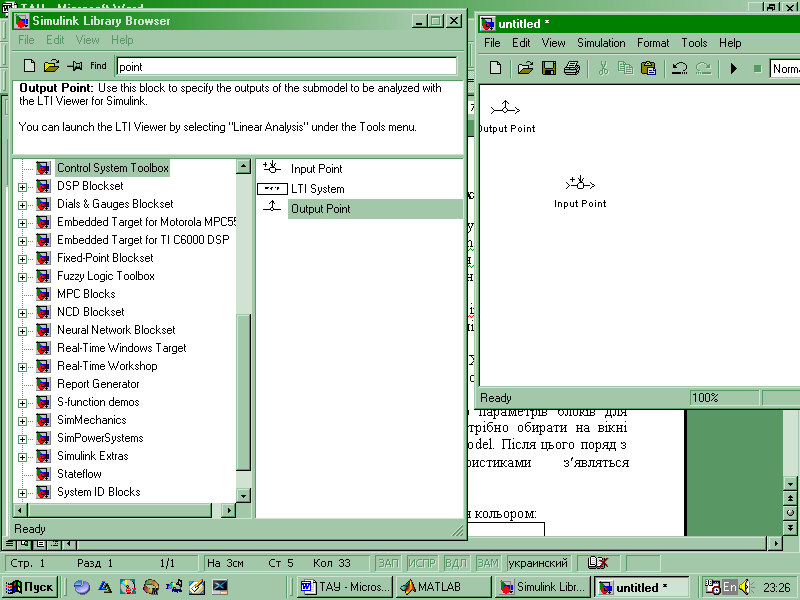Open model icon in Library Browser toolbar
The height and width of the screenshot is (600, 800).
(51, 66)
